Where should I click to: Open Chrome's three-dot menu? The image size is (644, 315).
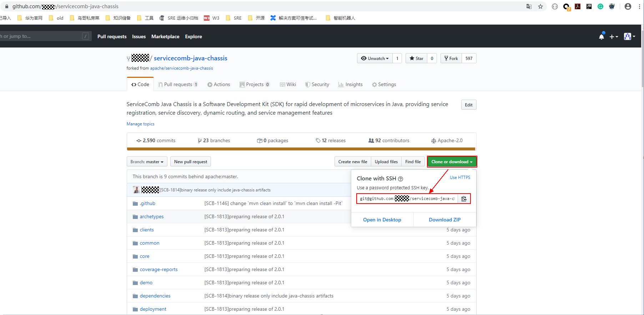pyautogui.click(x=639, y=6)
